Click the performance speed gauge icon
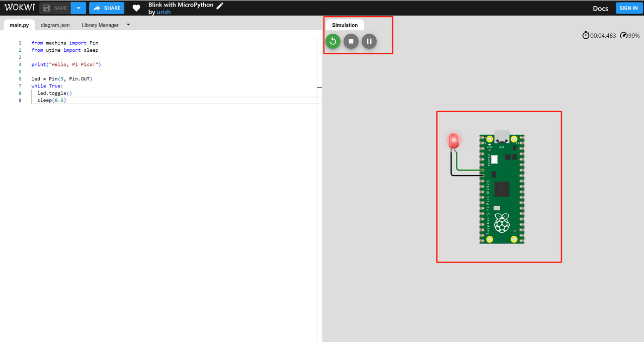This screenshot has width=644, height=342. (624, 35)
